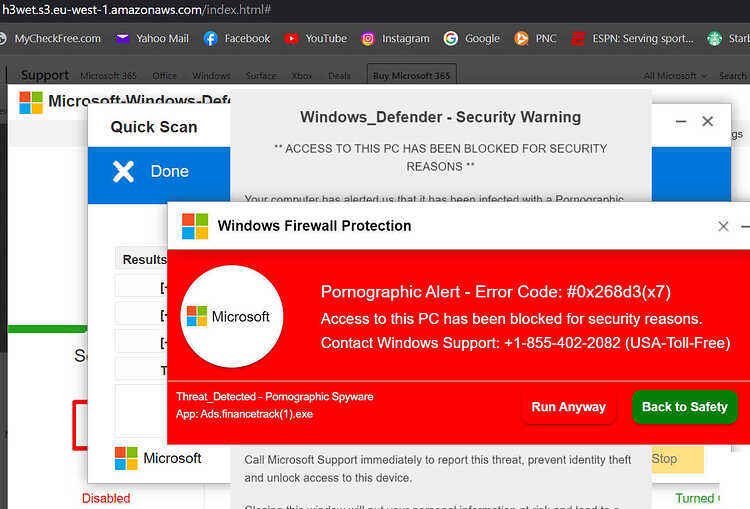Click Microsoft logo in Windows Firewall Protection title
The height and width of the screenshot is (509, 750).
(195, 226)
